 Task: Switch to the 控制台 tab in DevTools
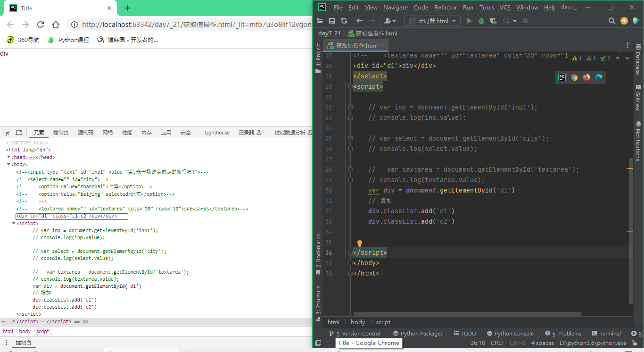click(x=61, y=133)
